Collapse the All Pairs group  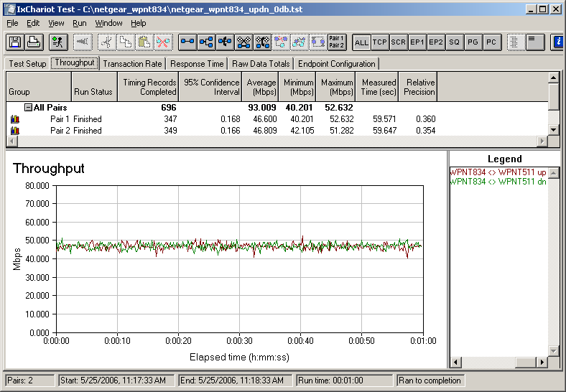(28, 108)
